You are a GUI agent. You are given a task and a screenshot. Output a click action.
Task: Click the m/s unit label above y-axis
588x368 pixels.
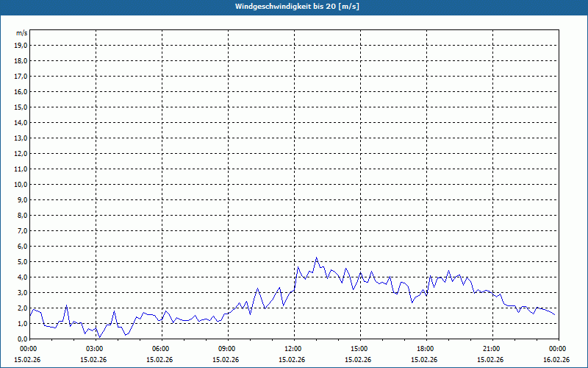point(22,33)
